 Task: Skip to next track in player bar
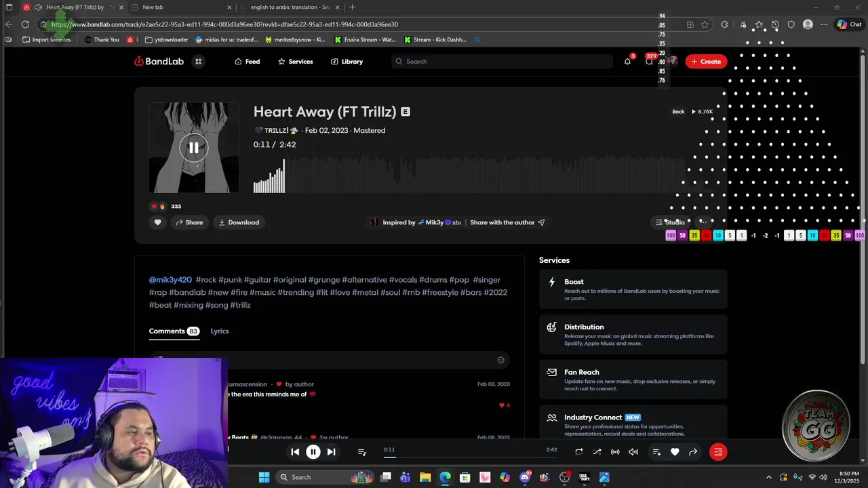[331, 451]
